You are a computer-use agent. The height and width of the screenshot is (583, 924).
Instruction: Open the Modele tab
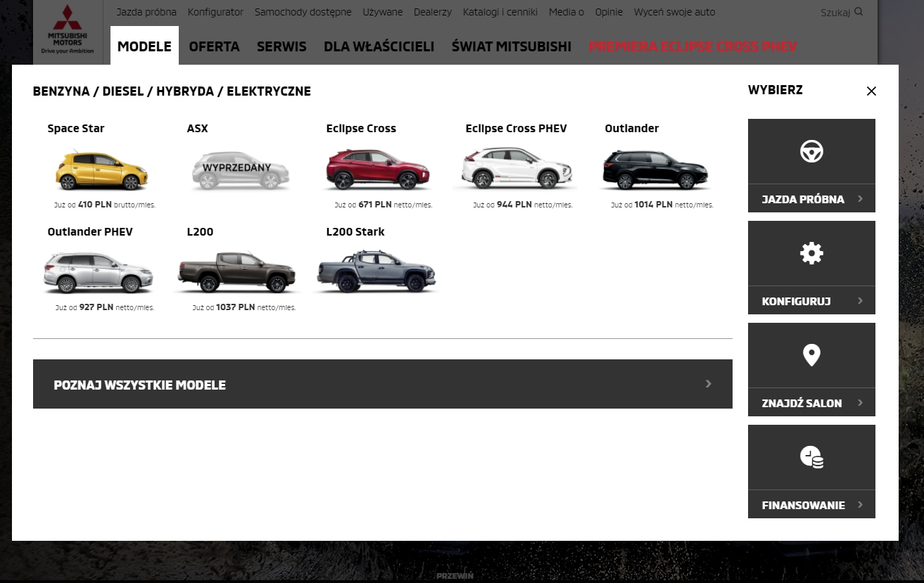(144, 46)
